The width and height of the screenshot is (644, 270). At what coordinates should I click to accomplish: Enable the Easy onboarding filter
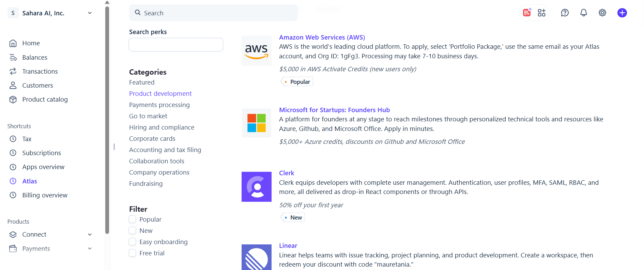point(133,242)
